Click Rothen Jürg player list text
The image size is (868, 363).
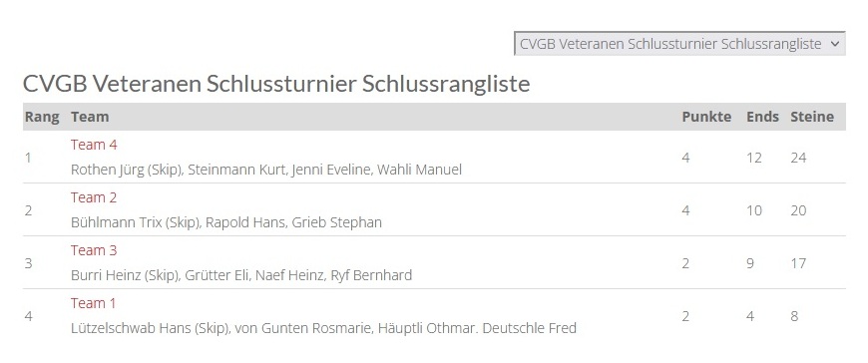point(266,170)
